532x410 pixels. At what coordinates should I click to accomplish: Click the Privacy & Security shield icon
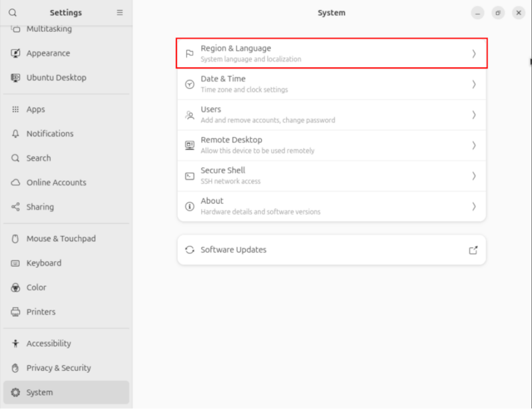pos(17,367)
